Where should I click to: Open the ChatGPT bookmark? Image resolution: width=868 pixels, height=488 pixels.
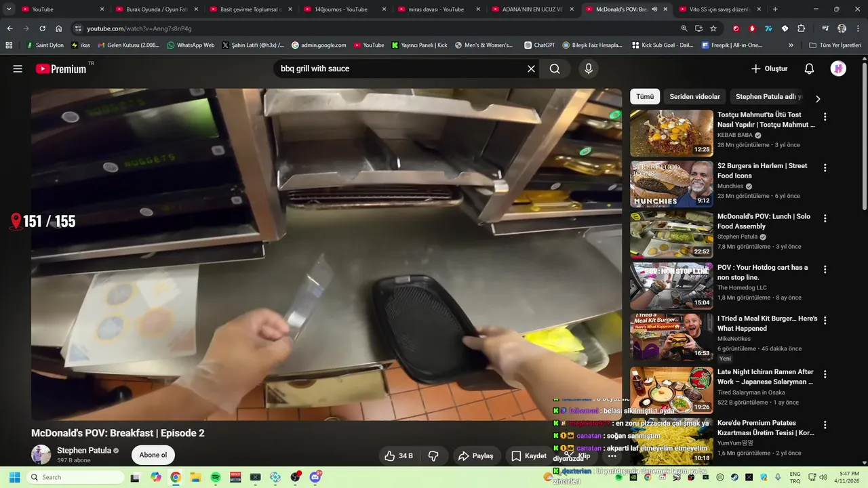click(x=540, y=45)
